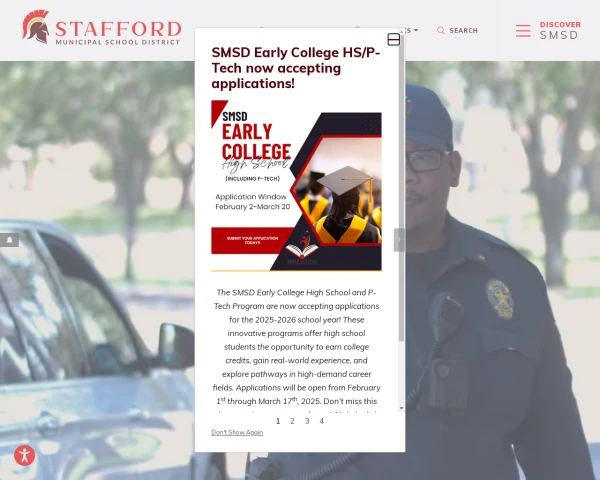The width and height of the screenshot is (600, 480).
Task: Click the Stafford Spartan helmet logo
Action: (x=36, y=27)
